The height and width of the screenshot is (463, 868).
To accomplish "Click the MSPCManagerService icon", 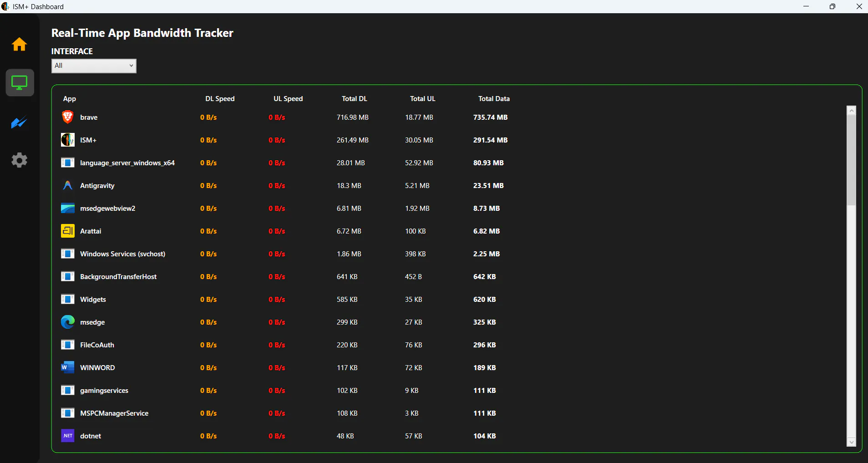I will [x=68, y=413].
